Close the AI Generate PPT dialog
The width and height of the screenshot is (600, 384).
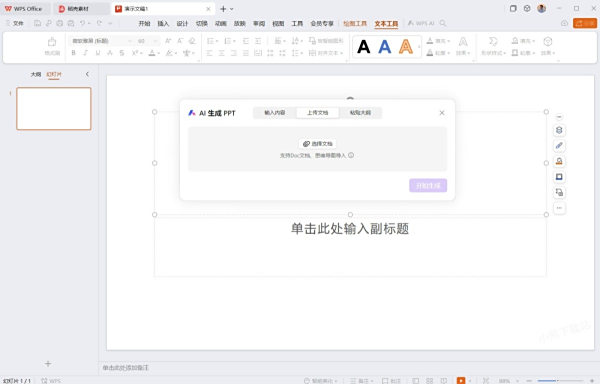tap(442, 113)
